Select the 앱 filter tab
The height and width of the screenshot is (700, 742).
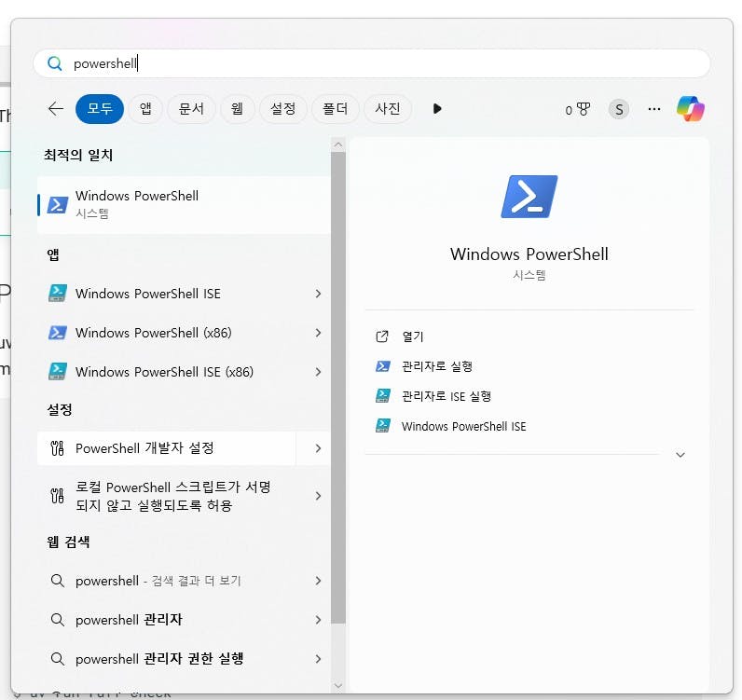click(x=145, y=109)
